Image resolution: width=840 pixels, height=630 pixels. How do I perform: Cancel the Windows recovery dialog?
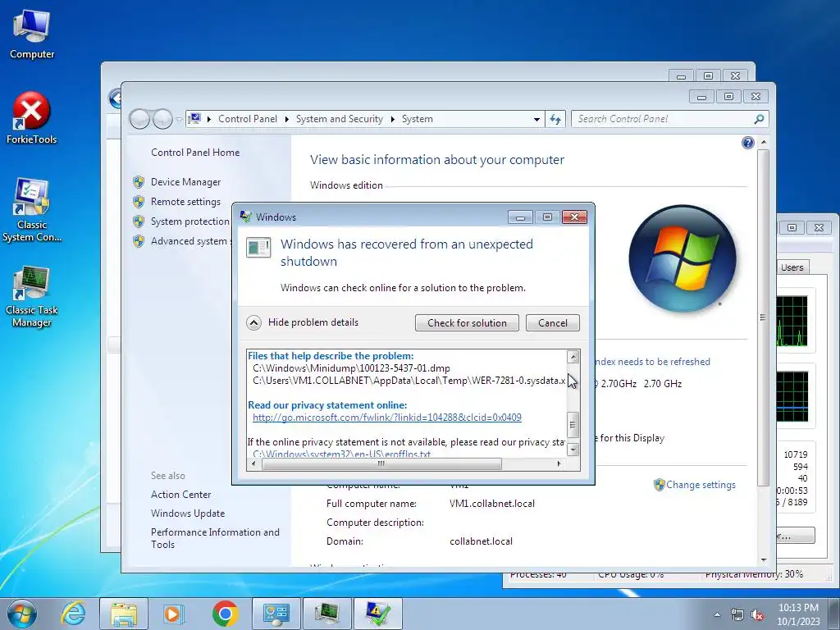pyautogui.click(x=552, y=322)
